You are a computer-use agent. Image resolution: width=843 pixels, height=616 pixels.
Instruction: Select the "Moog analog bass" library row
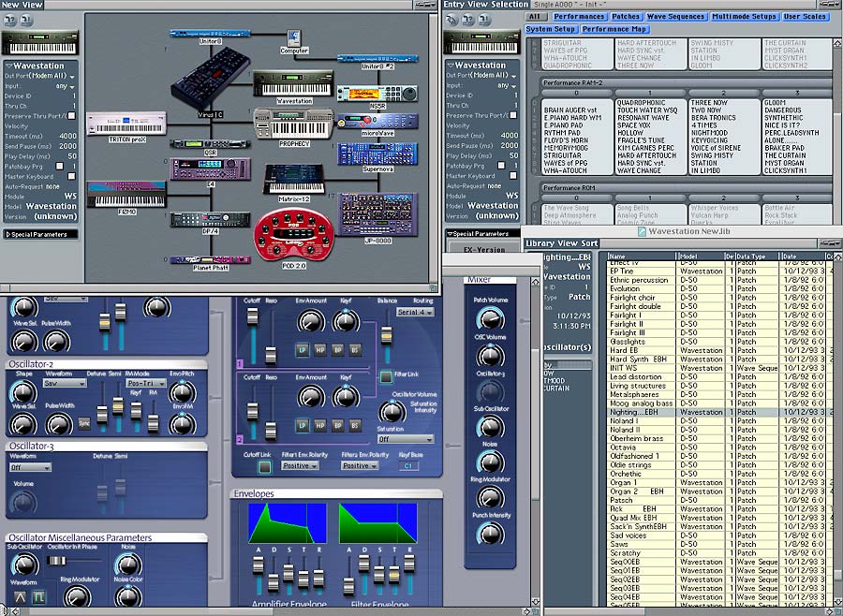[719, 403]
